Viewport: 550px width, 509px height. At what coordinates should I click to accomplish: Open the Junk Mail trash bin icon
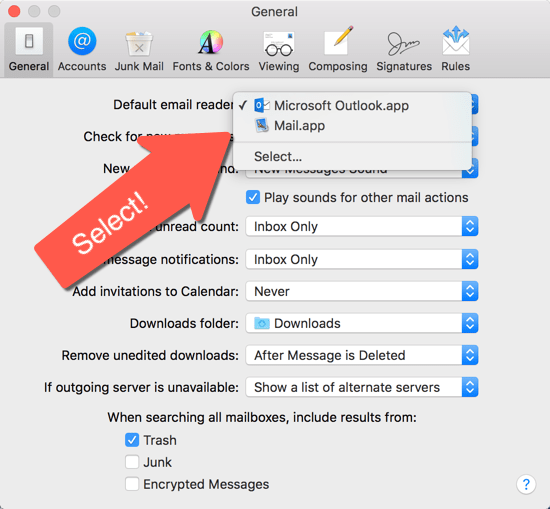[139, 43]
